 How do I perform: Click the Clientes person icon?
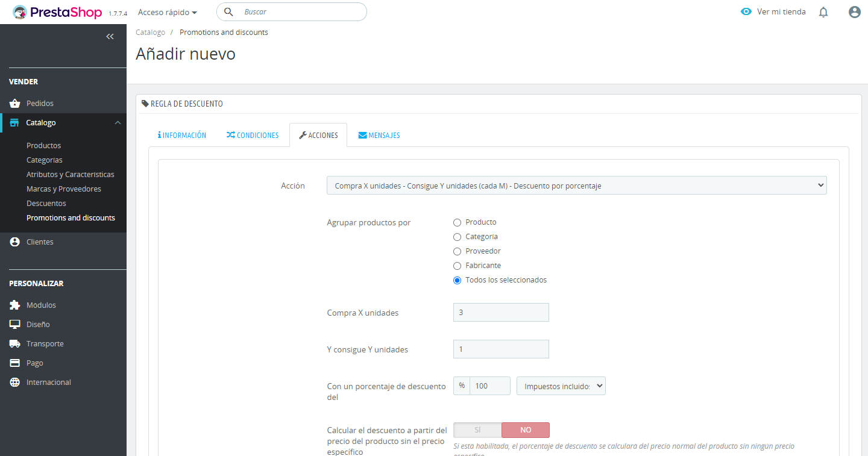15,242
